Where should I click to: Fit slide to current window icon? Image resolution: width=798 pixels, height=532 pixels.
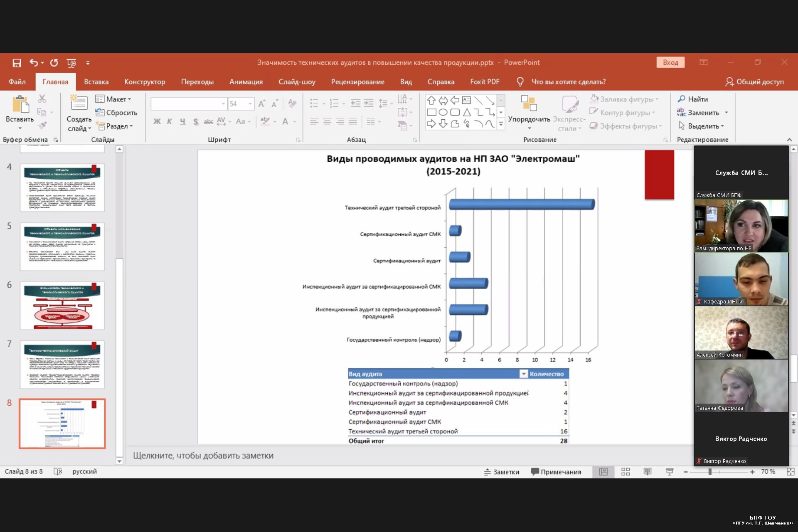tap(791, 472)
